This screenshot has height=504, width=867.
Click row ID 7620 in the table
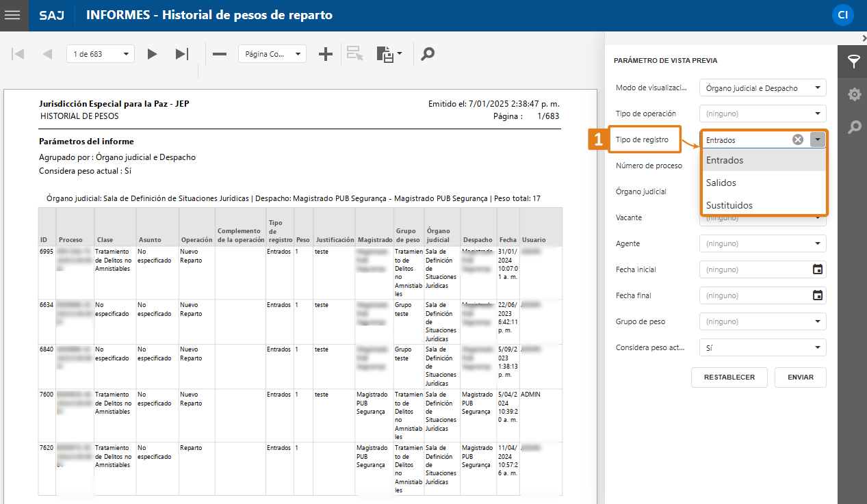pyautogui.click(x=300, y=468)
